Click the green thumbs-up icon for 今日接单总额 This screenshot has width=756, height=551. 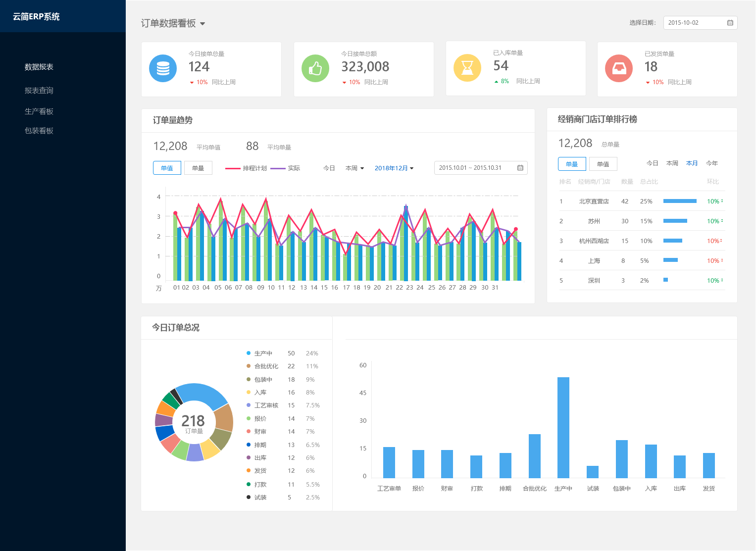pyautogui.click(x=315, y=68)
